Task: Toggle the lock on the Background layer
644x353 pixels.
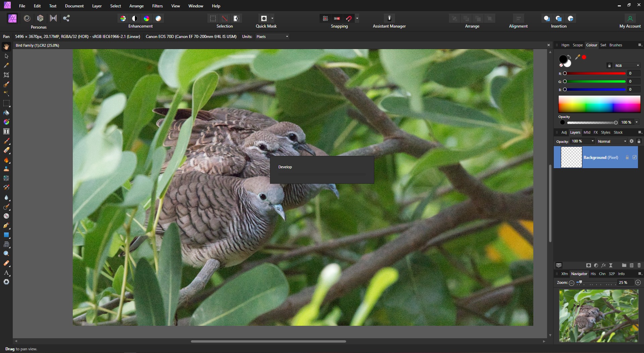Action: coord(627,157)
